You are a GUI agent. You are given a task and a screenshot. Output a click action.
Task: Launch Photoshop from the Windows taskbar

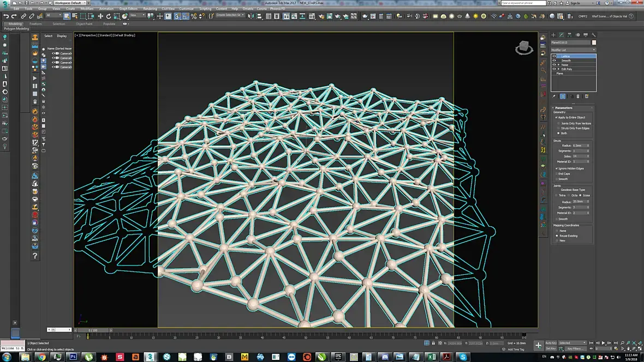point(73,357)
